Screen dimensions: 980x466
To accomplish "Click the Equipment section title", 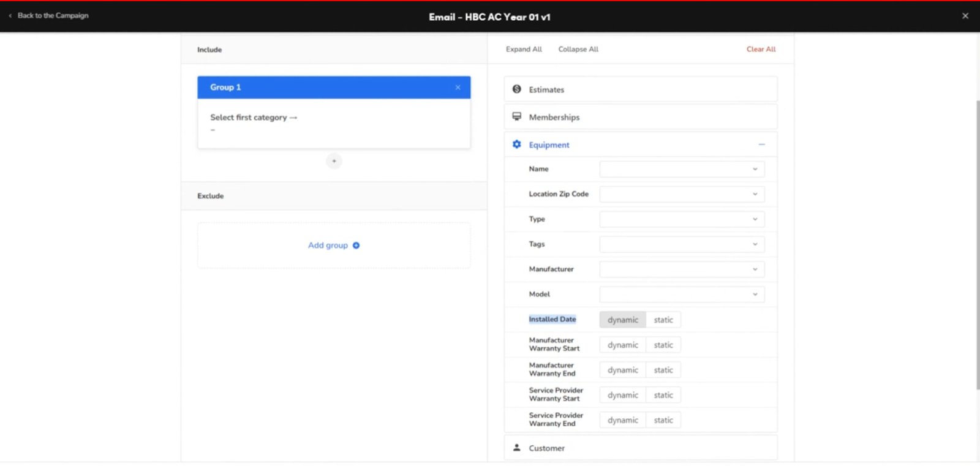I will point(549,145).
